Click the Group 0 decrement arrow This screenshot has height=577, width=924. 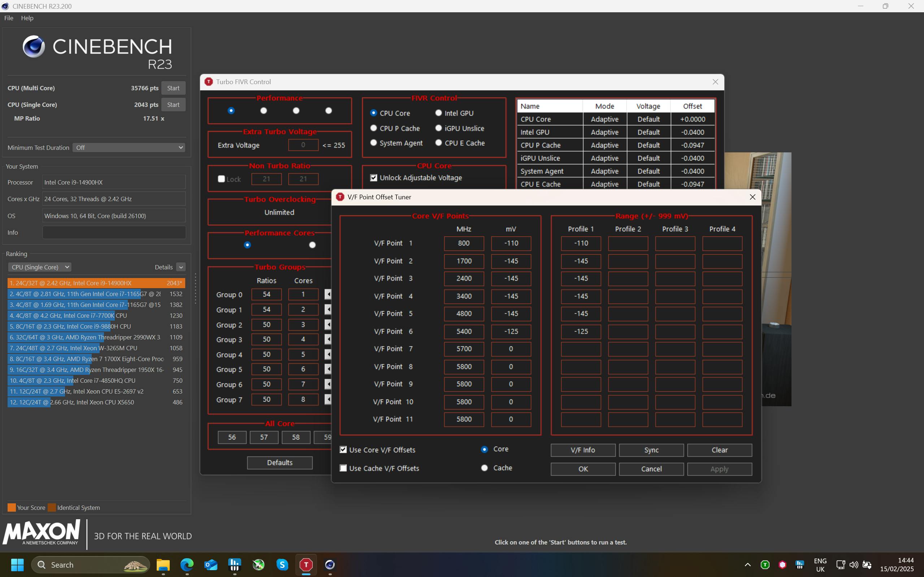coord(328,294)
